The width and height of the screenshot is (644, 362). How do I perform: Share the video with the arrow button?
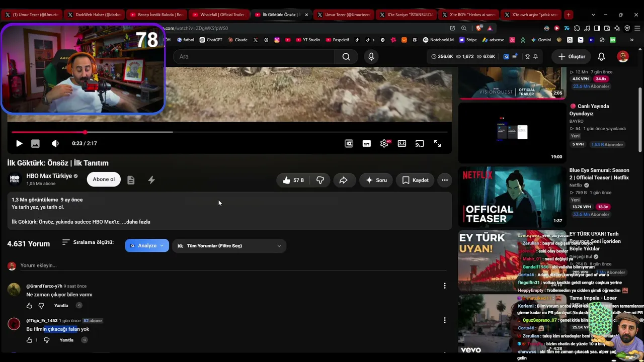[344, 180]
